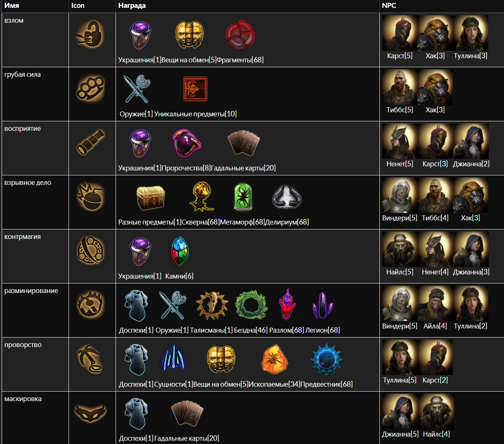Click the Гадальные карты[20] label in маскировка row

coord(187,438)
